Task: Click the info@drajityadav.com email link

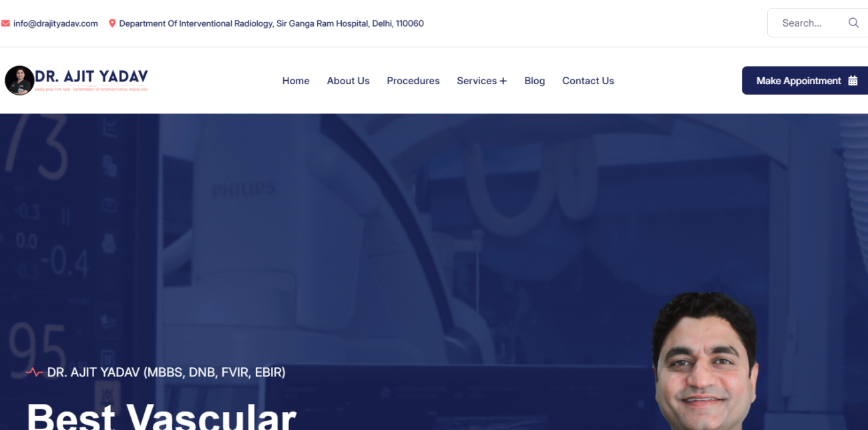Action: 55,23
